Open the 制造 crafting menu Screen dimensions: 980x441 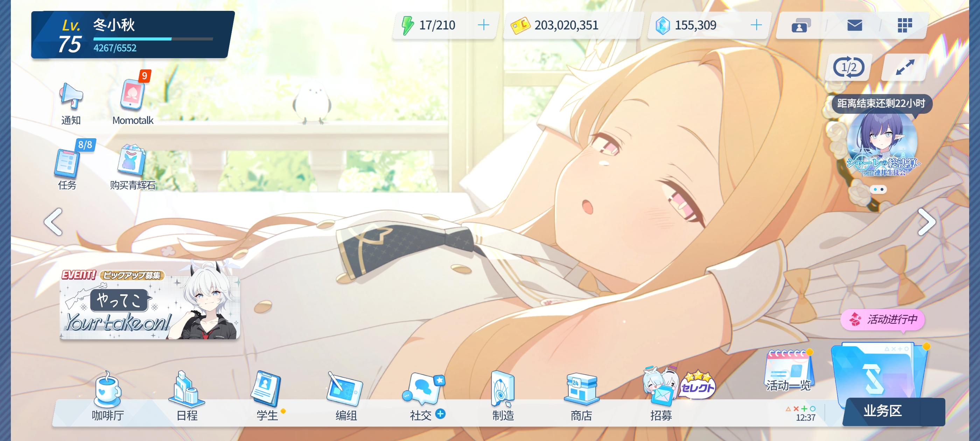pos(503,397)
